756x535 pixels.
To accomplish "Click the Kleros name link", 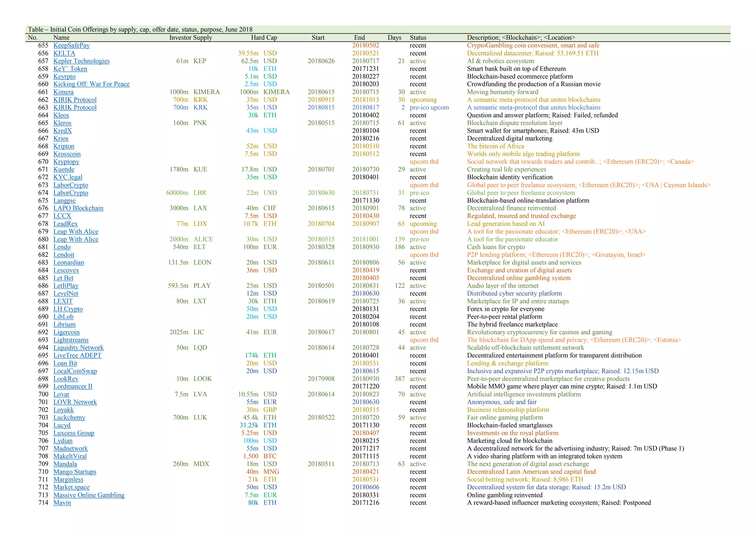I will click(62, 123).
